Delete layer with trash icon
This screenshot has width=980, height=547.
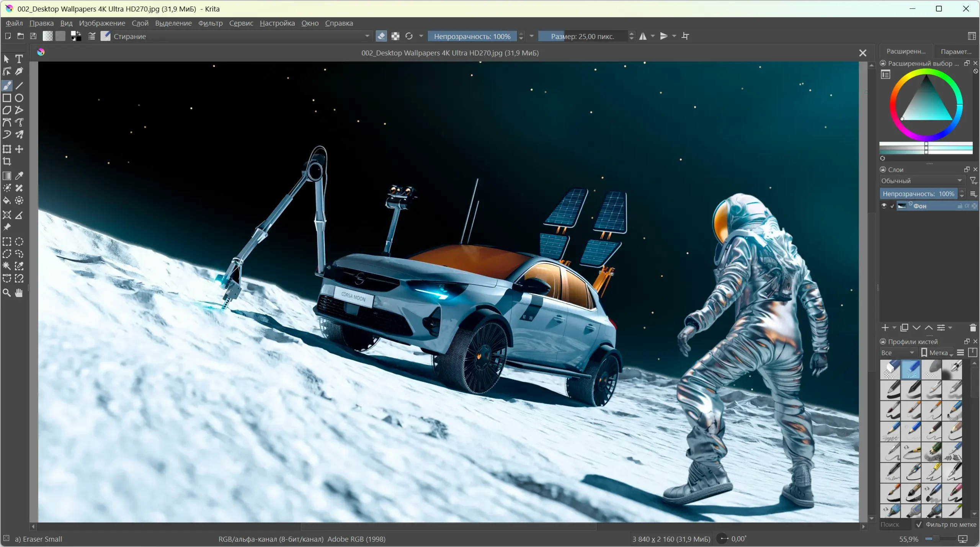[973, 328]
